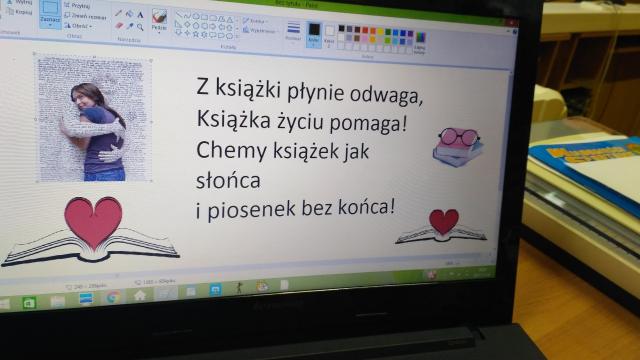Select the five-point star shape
Image resolution: width=640 pixels, height=360 pixels.
coord(195,34)
